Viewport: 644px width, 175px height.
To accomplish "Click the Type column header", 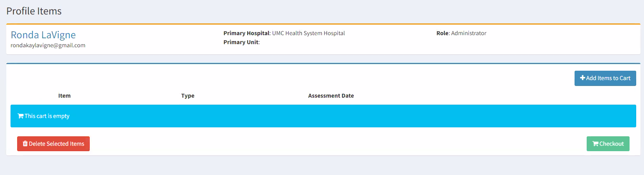I will (188, 96).
